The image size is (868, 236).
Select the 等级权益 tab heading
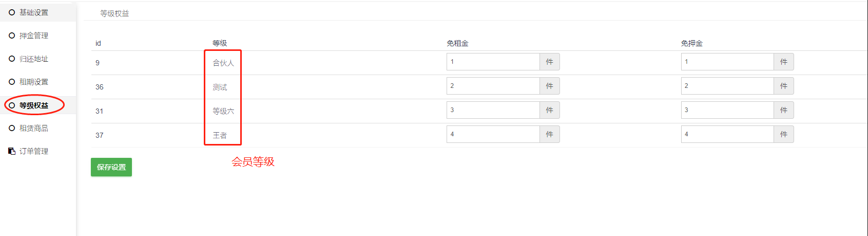click(x=114, y=13)
